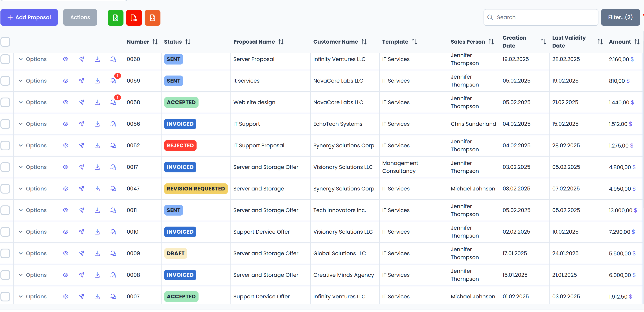Viewport: 644px width, 312px height.
Task: View proposal 0007 with the eye icon
Action: [x=66, y=297]
